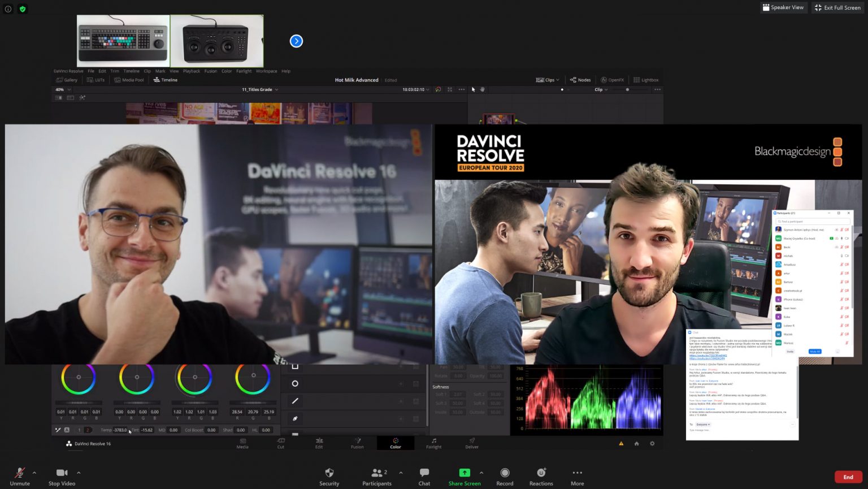Screen dimensions: 868x489
Task: Add a linear line power window
Action: coord(295,401)
